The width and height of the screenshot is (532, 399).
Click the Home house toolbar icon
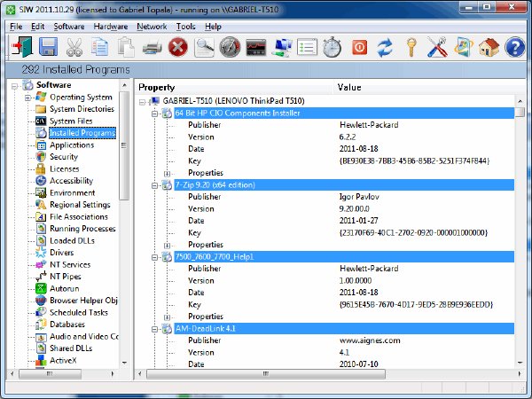(x=489, y=47)
